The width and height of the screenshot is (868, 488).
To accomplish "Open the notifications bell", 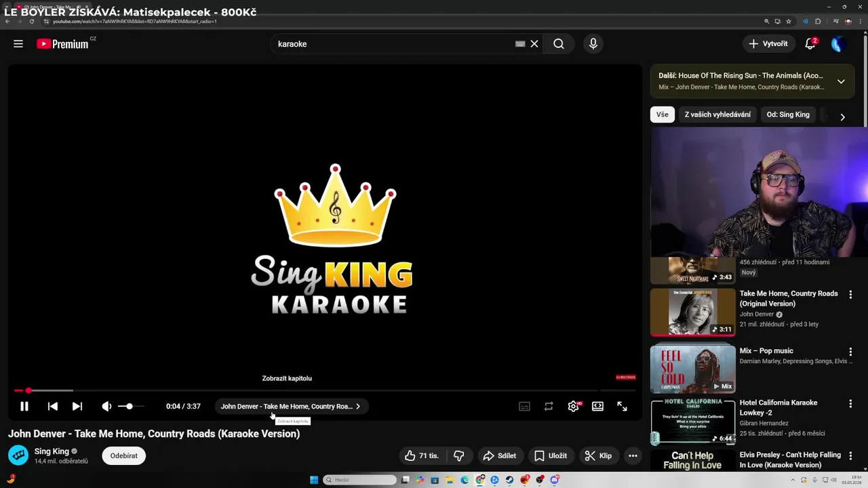I will click(x=810, y=44).
